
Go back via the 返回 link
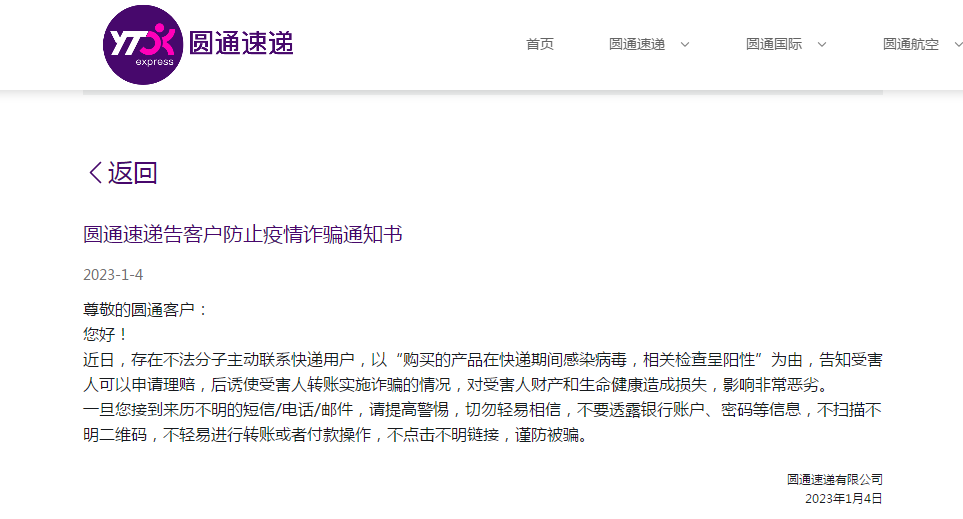pyautogui.click(x=133, y=173)
